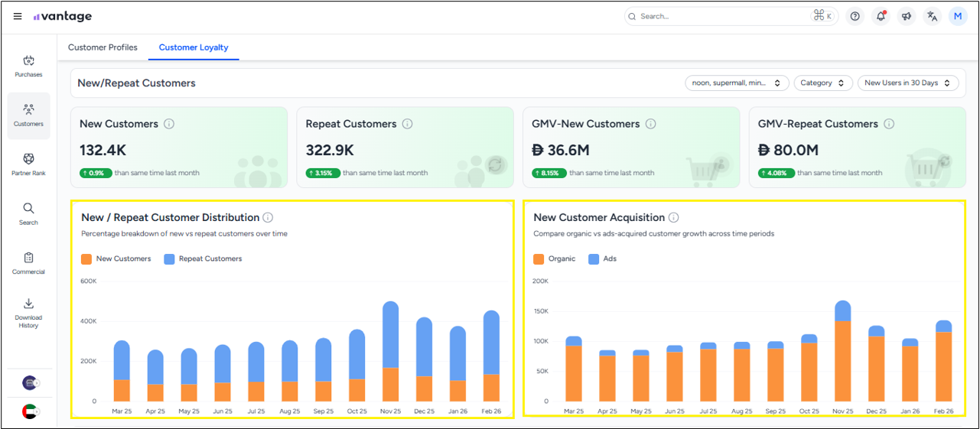This screenshot has width=980, height=429.
Task: Open the New Users in 30 Days dropdown
Action: click(907, 83)
